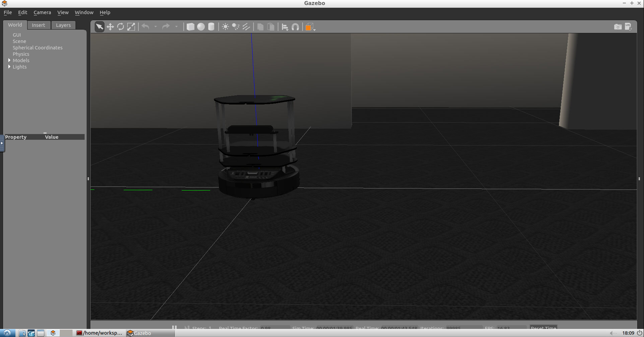Viewport: 644px width, 337px height.
Task: Open the file manager taskbar icon
Action: pyautogui.click(x=22, y=333)
